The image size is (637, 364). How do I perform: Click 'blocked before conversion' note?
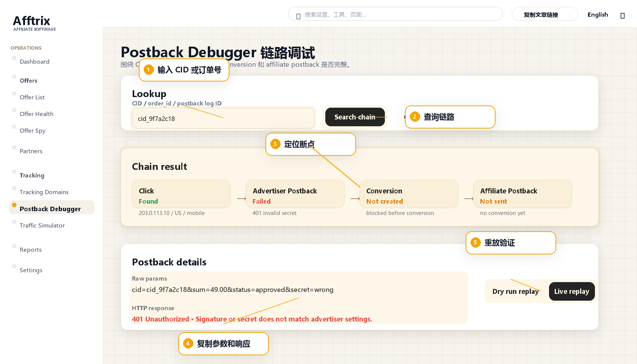(x=400, y=213)
